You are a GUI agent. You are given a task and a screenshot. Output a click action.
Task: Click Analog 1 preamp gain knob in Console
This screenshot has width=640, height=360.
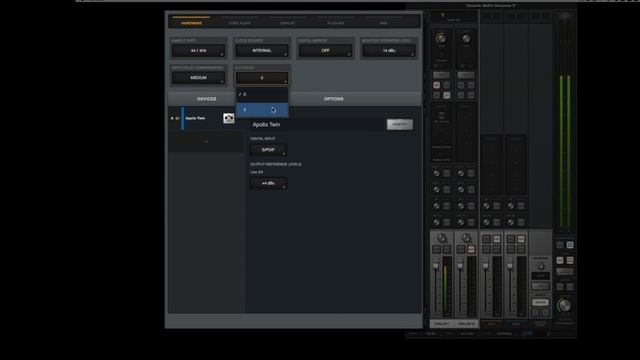[441, 38]
